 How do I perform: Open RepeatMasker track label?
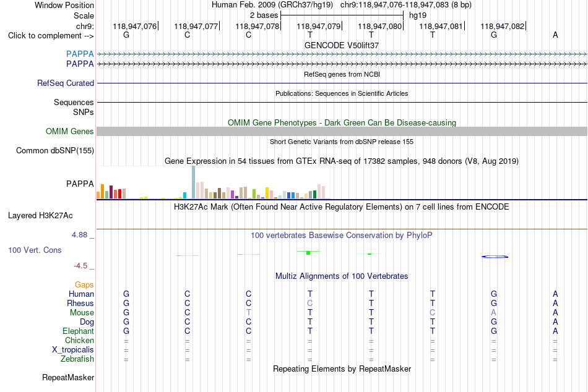(68, 378)
